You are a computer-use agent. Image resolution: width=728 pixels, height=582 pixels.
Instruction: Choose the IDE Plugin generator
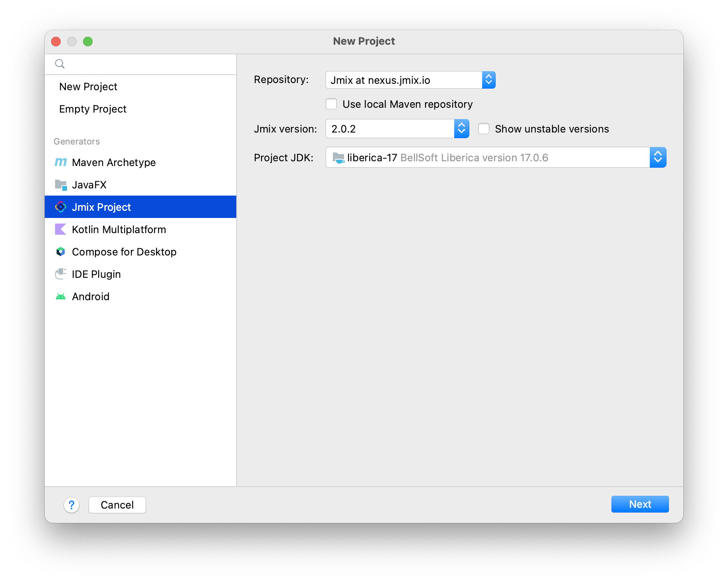coord(140,274)
